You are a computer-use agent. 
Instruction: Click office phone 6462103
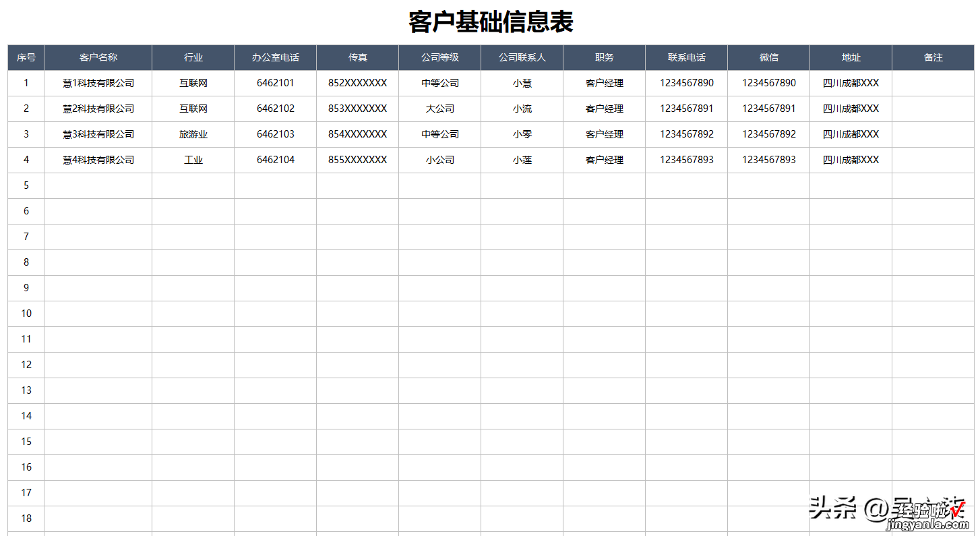click(x=276, y=134)
